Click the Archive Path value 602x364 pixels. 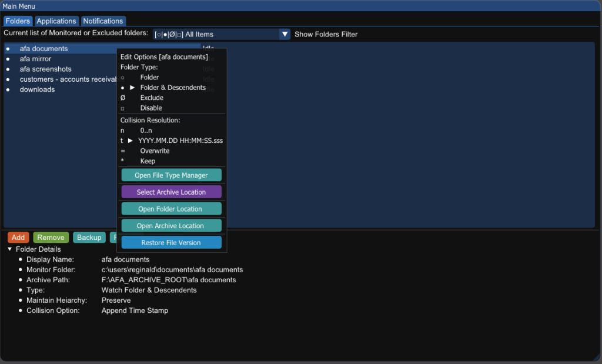(169, 280)
